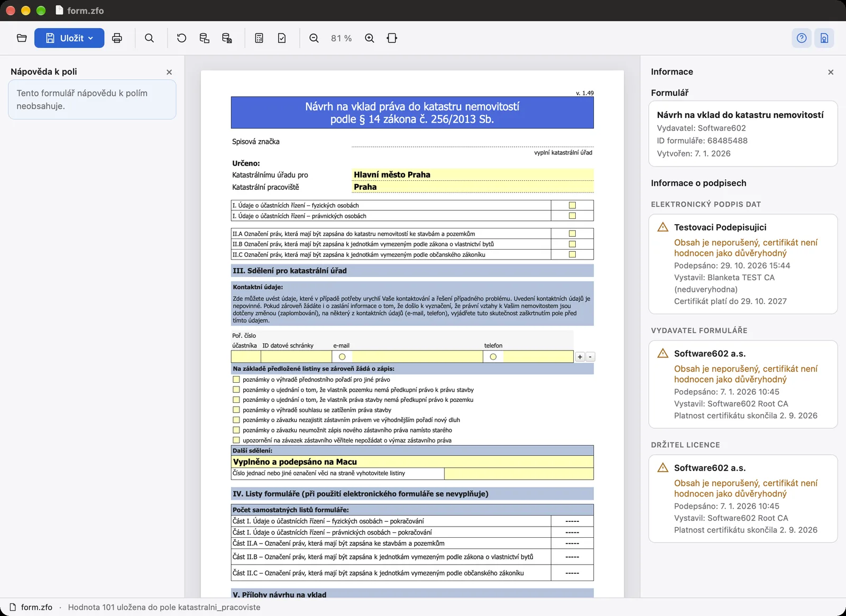The image size is (846, 616).
Task: Open a form file with the folder icon
Action: (x=22, y=38)
